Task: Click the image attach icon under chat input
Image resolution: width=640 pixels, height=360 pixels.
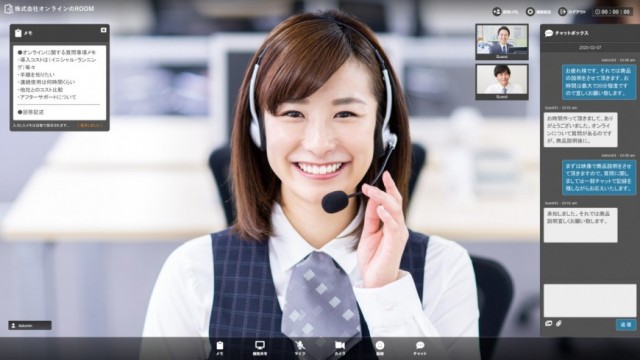Action: [549, 323]
